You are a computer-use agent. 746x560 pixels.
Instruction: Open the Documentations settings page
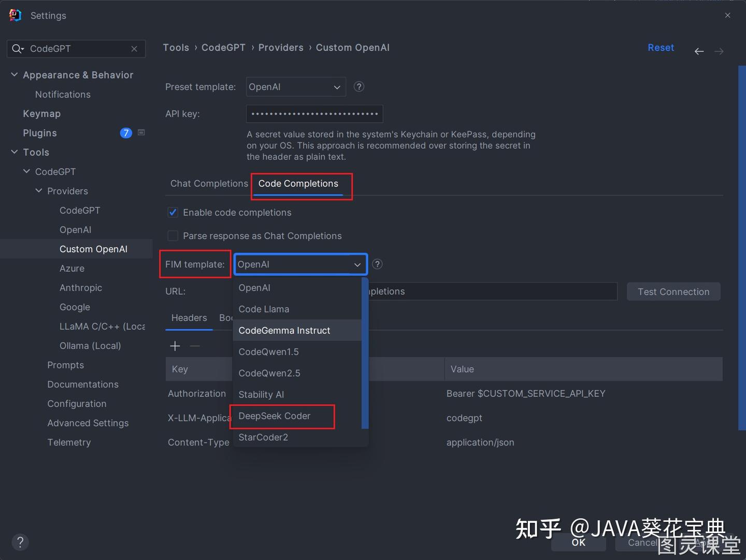[x=83, y=384]
